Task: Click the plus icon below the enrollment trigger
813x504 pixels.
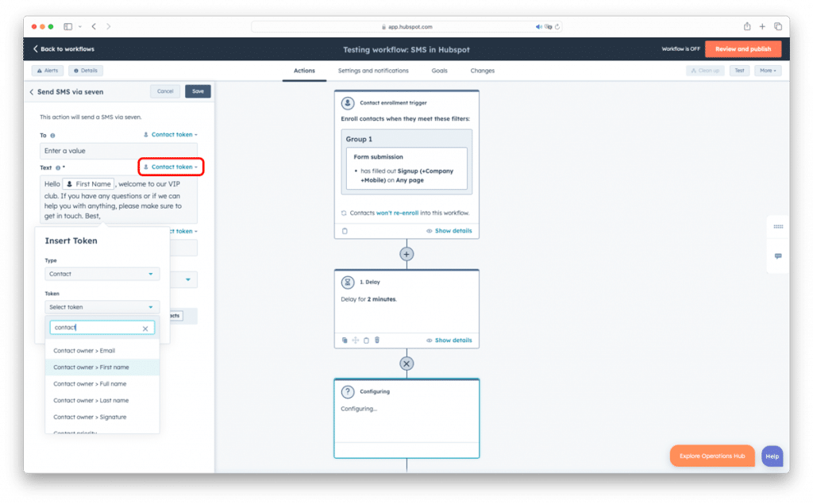Action: click(406, 253)
